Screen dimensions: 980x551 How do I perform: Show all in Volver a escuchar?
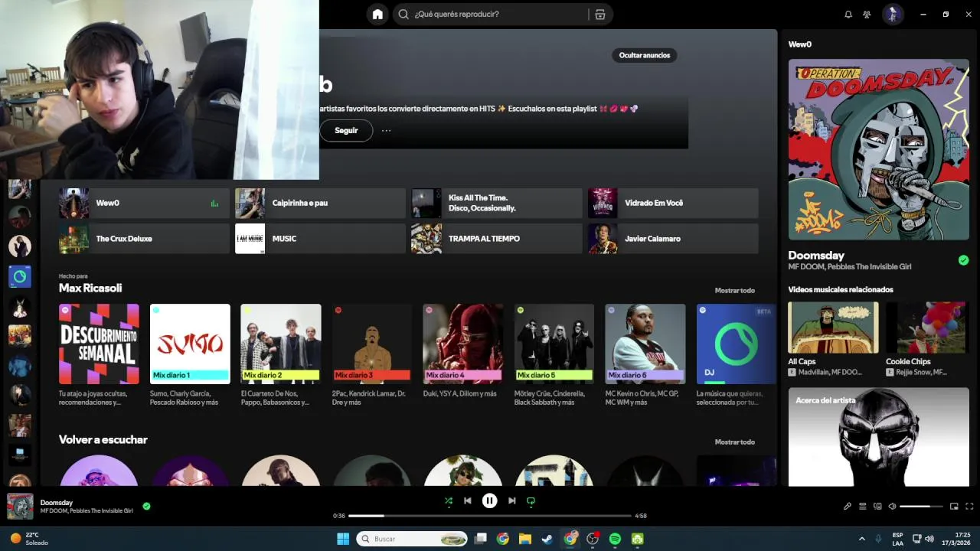734,442
